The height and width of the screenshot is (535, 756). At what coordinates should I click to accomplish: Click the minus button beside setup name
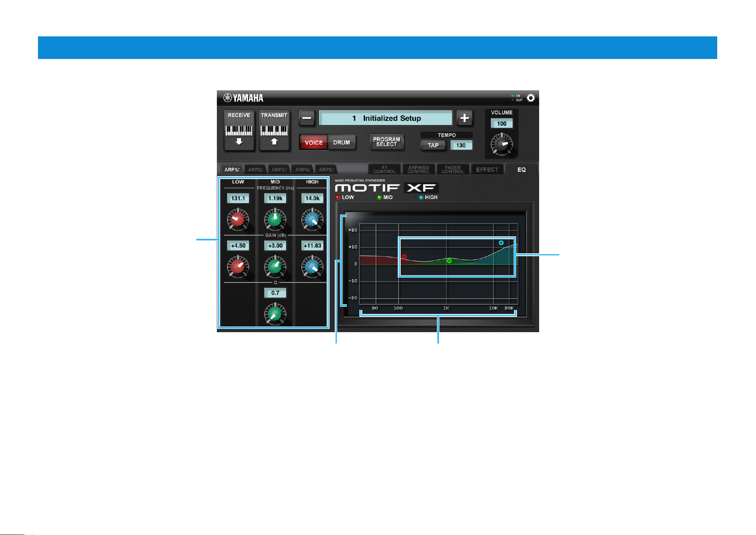tap(307, 118)
